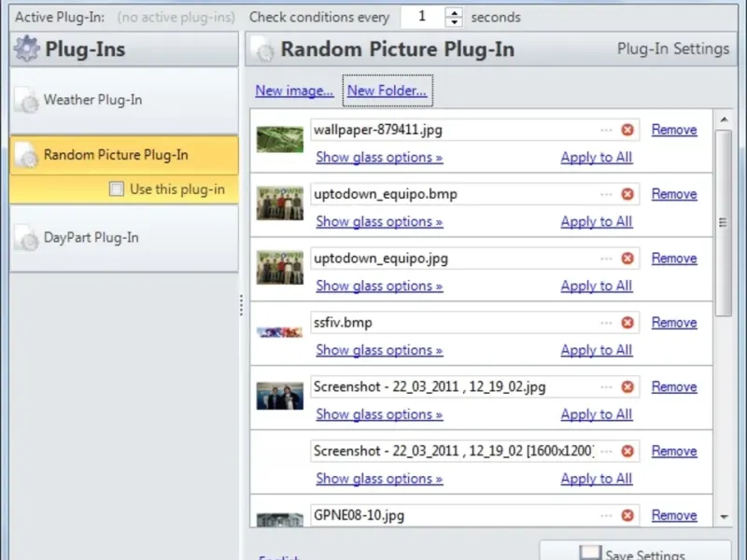Click the Weather Plug-In icon

pos(27,100)
